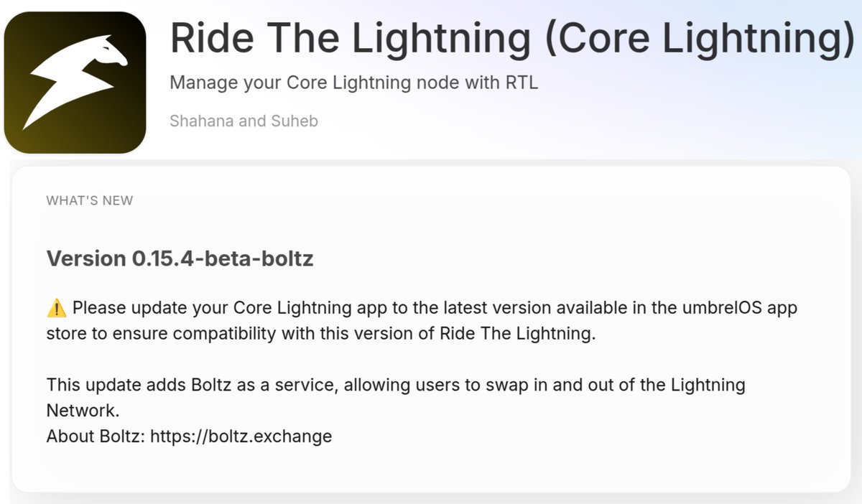This screenshot has width=862, height=504.
Task: Click the word Network on its own line
Action: (83, 411)
